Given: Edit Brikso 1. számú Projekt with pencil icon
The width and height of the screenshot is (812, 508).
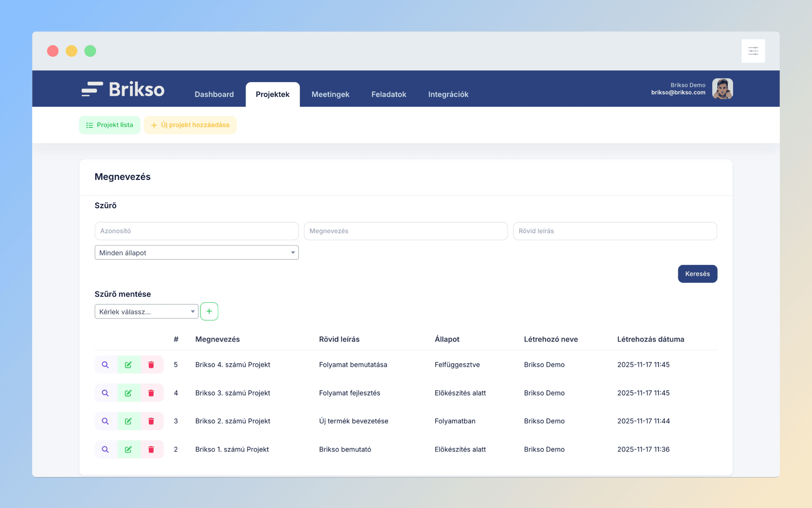Looking at the screenshot, I should pos(128,449).
